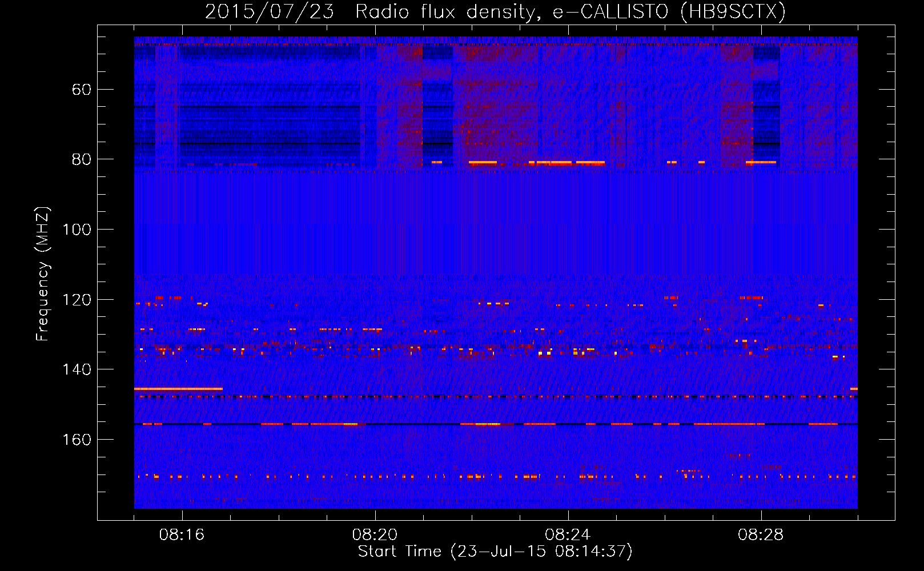Click the 80 frequency tick label

click(82, 159)
